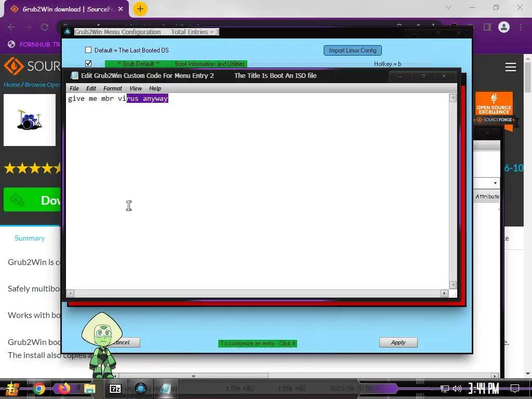Switch to 7-Zip on the taskbar
The image size is (532, 399).
(x=115, y=389)
